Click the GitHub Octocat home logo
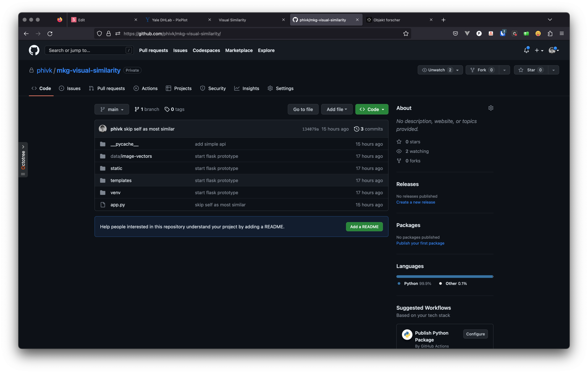The width and height of the screenshot is (588, 373). [34, 50]
